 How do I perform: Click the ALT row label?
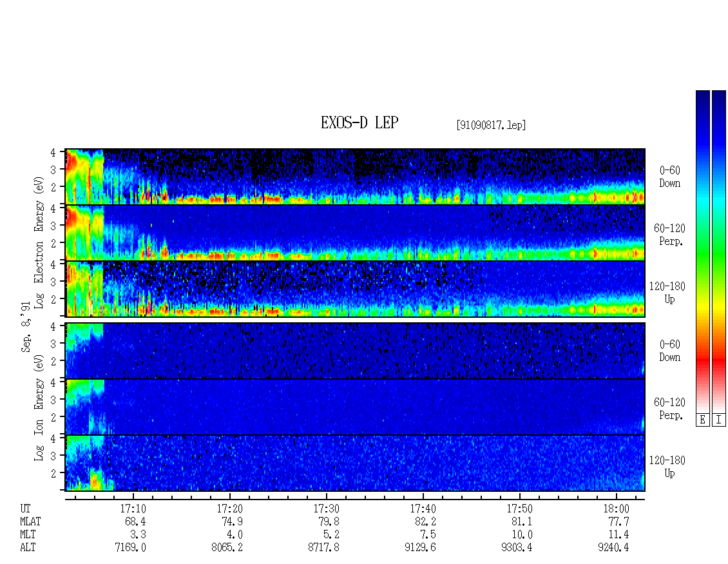point(28,548)
